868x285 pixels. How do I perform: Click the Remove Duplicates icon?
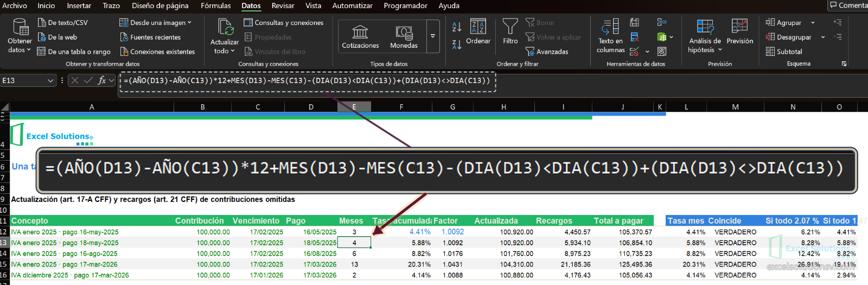634,37
